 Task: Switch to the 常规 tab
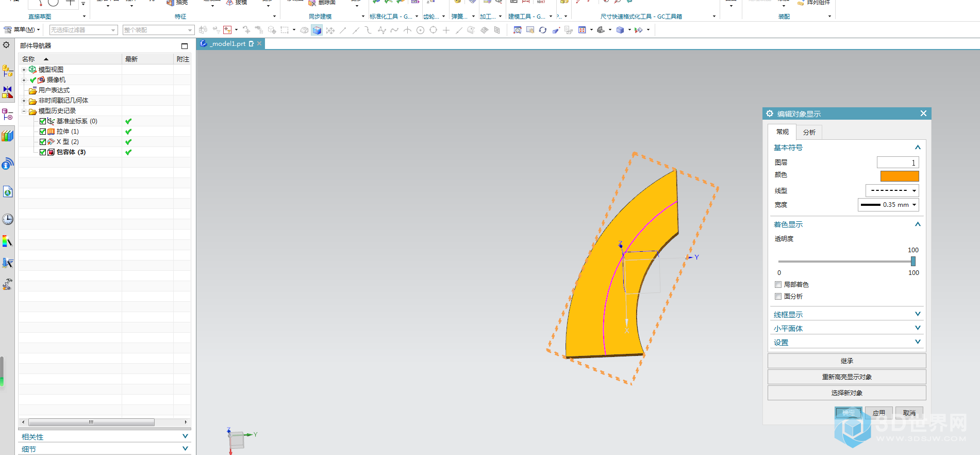click(782, 132)
